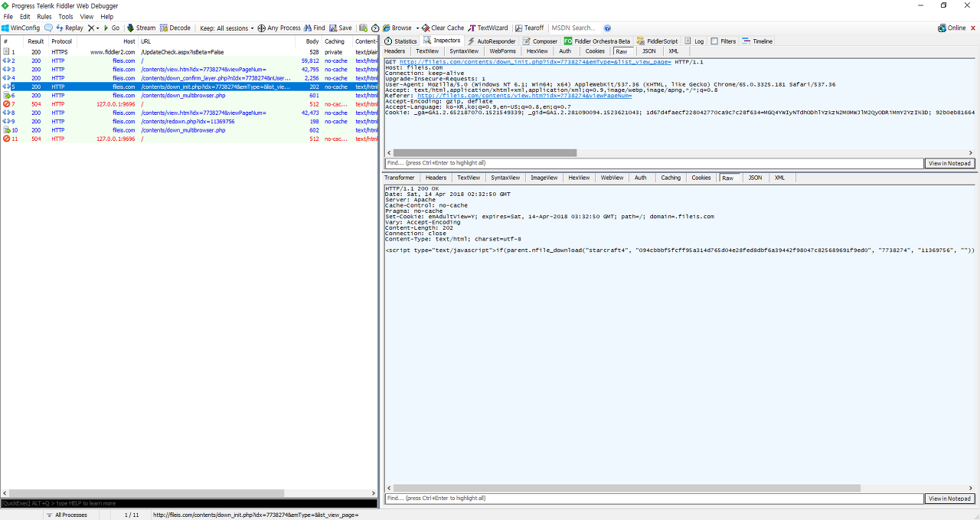Click the blue help icon
This screenshot has height=520, width=980.
(x=607, y=28)
